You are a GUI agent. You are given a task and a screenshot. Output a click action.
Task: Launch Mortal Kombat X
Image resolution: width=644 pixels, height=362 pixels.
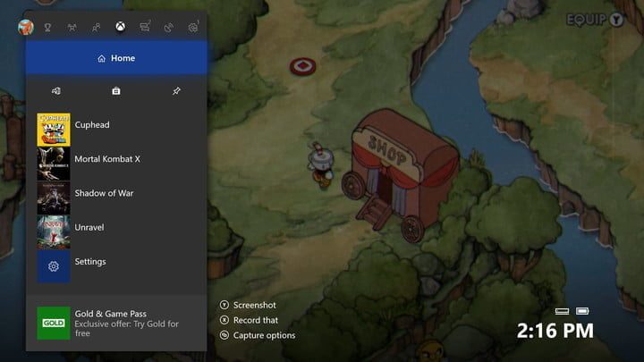point(106,159)
